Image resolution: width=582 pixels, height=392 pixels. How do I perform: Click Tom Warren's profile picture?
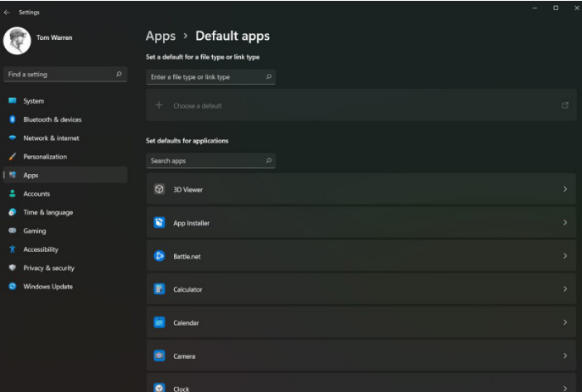coord(17,41)
